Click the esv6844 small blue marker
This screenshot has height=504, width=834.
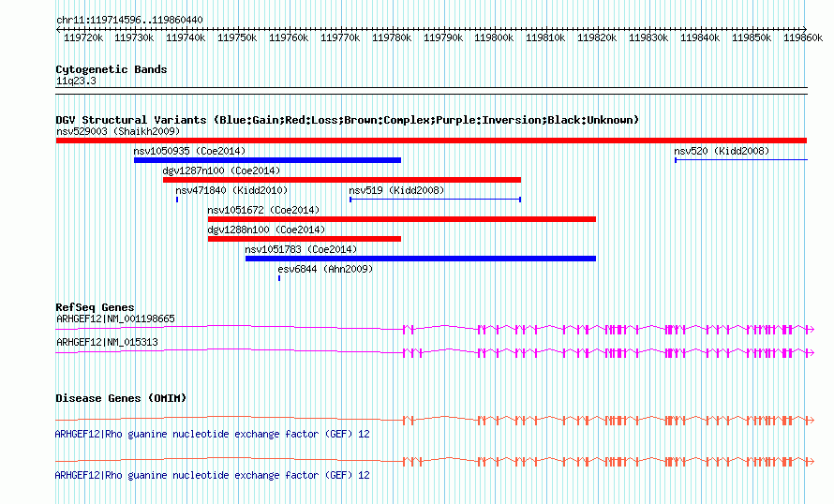pyautogui.click(x=279, y=278)
